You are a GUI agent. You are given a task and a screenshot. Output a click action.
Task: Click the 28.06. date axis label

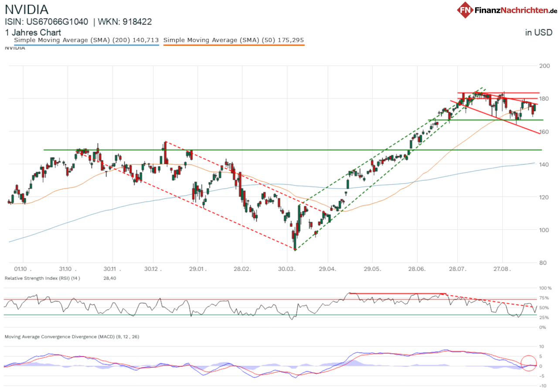(417, 269)
